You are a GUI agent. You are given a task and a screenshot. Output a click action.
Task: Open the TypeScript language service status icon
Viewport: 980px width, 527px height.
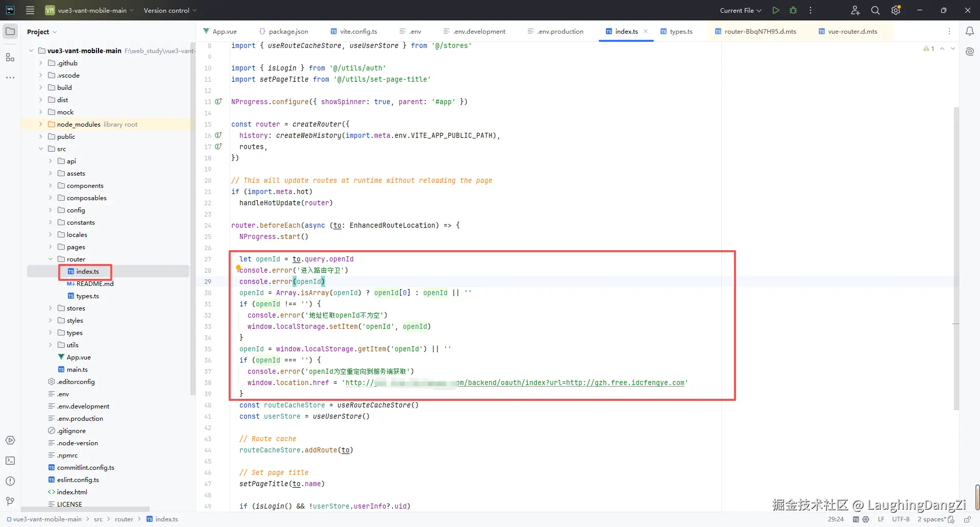(x=856, y=519)
